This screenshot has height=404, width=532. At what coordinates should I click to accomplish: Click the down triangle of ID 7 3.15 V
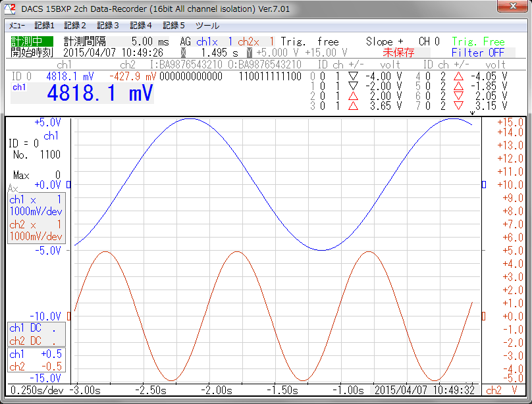click(458, 106)
